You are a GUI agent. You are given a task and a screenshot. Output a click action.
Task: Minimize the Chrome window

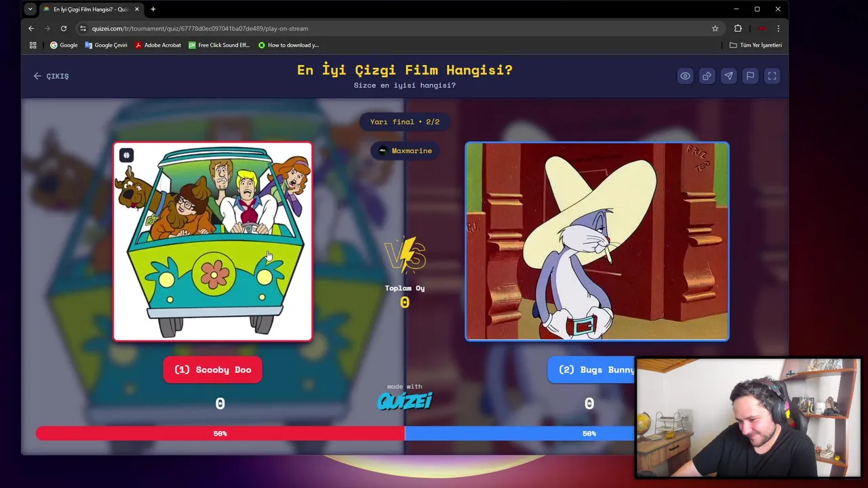coord(736,9)
